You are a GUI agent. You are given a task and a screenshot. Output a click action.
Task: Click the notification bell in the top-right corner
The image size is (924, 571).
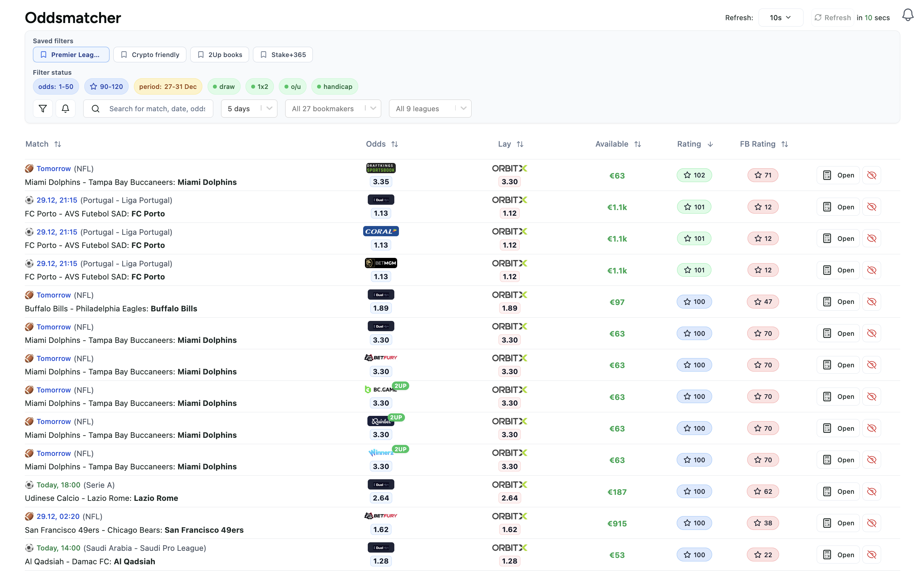click(x=908, y=15)
